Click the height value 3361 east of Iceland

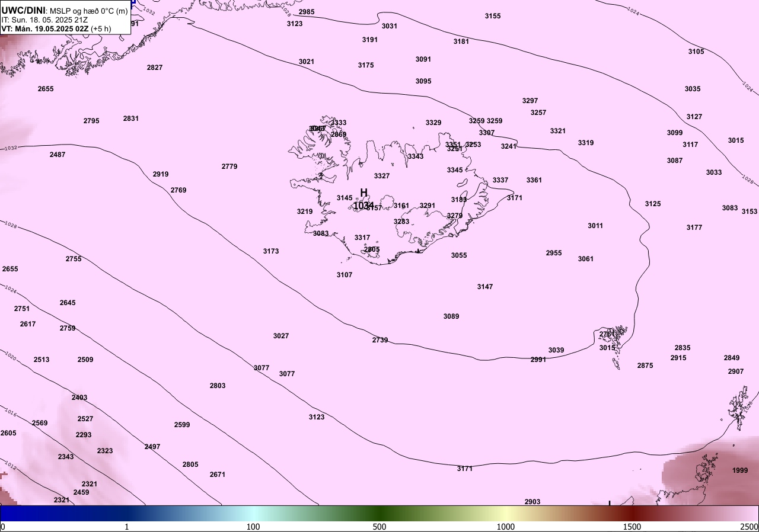(x=534, y=180)
